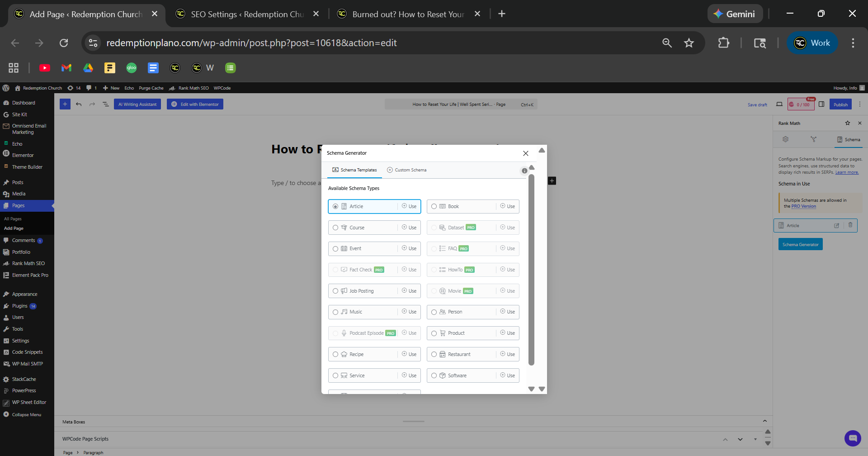Toggle WPCode Page Scripts panel triangle

click(755, 439)
